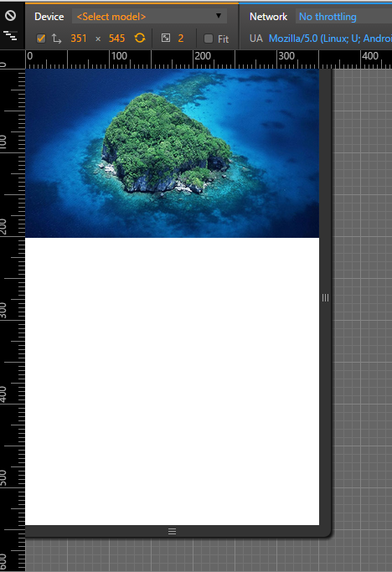Grab the bottom-edge viewport resize handle

click(172, 531)
